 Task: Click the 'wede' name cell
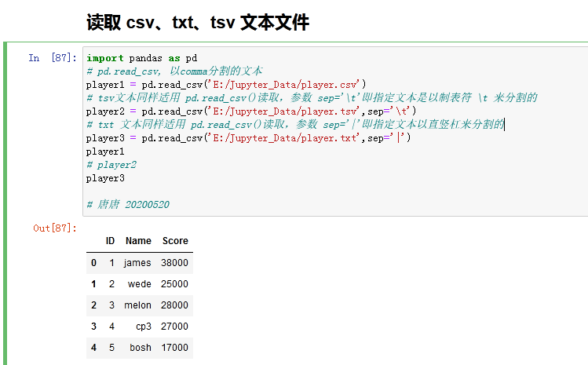(x=140, y=284)
